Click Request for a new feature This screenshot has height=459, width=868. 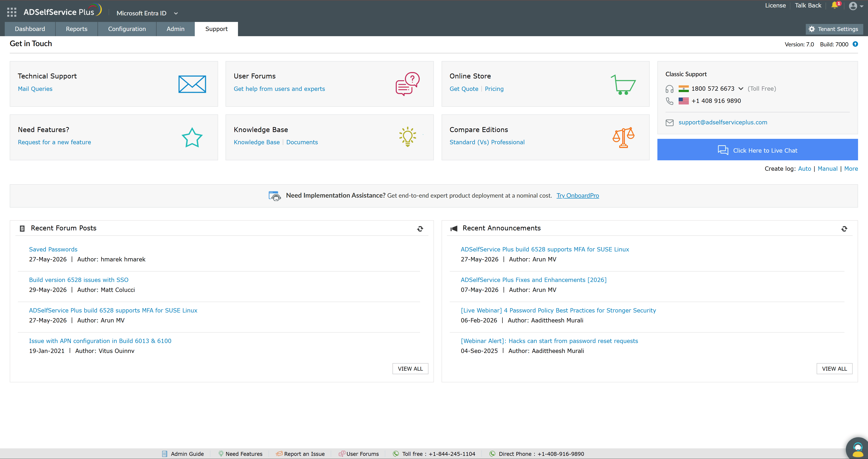[x=54, y=142]
